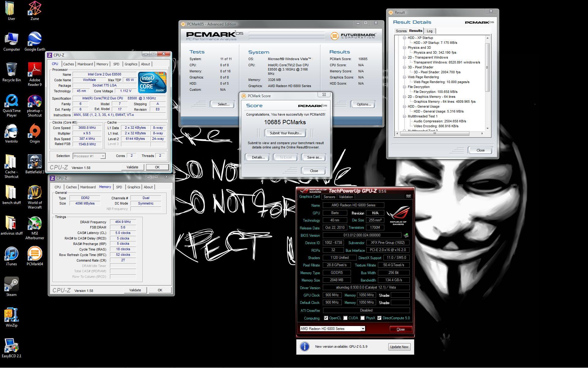Click scroll down arrow in Result list
Image resolution: width=588 pixels, height=368 pixels.
pyautogui.click(x=487, y=128)
